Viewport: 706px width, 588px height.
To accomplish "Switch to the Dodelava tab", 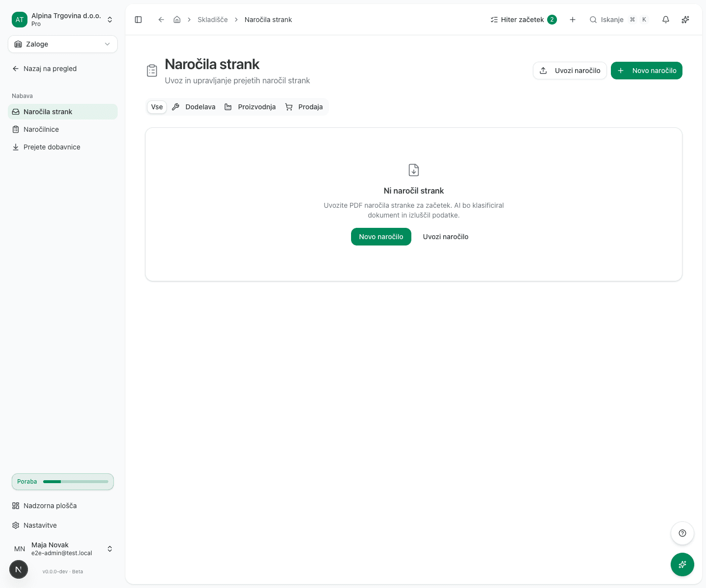I will [x=194, y=107].
